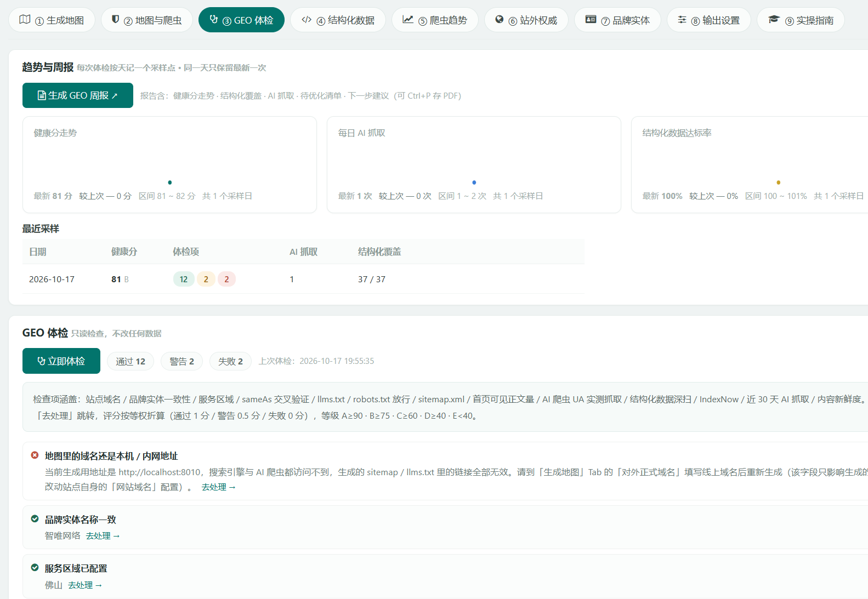Click the green data point in 健康分走势 chart
The height and width of the screenshot is (599, 868).
[170, 182]
